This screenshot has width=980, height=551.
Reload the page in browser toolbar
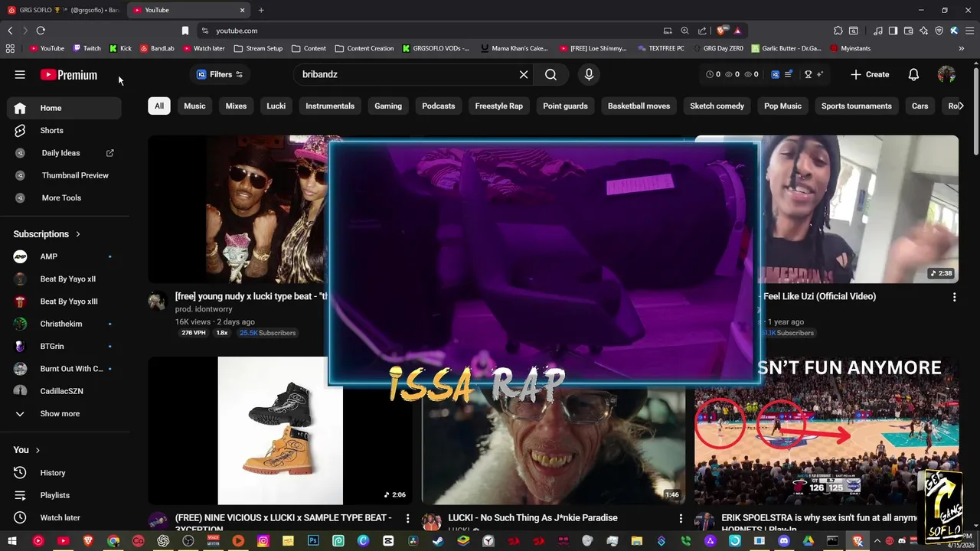click(41, 31)
